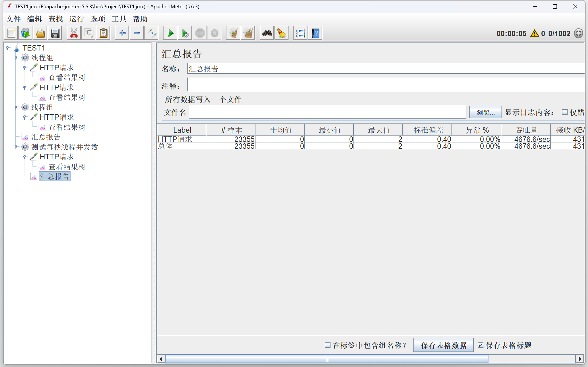
Task: Open the 帮助 menu
Action: pos(140,19)
